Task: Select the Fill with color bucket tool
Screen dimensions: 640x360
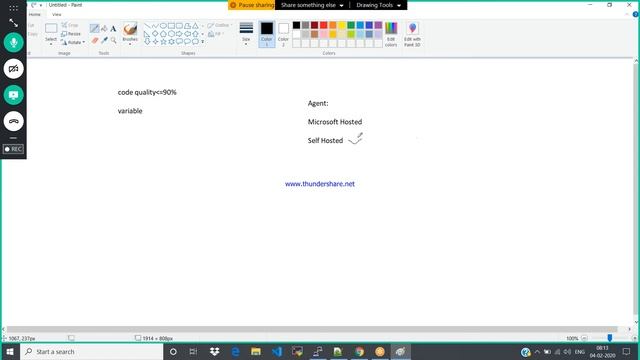Action: 104,28
